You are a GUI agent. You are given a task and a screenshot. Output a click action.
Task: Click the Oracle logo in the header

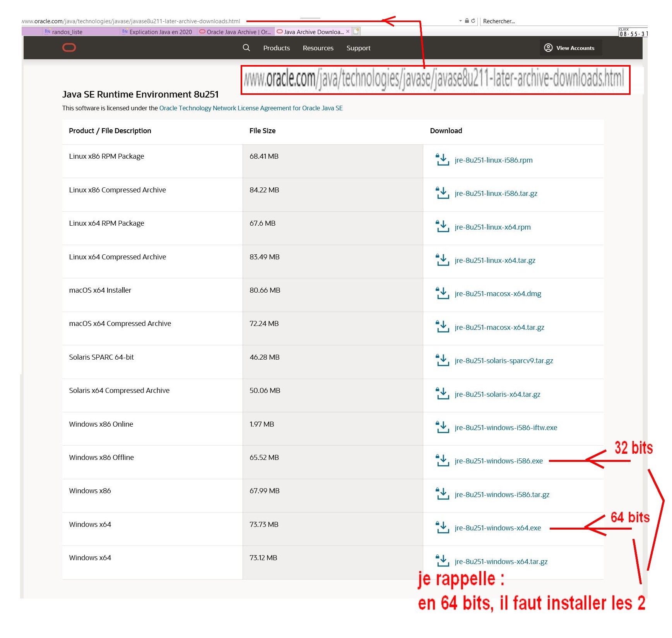point(69,48)
